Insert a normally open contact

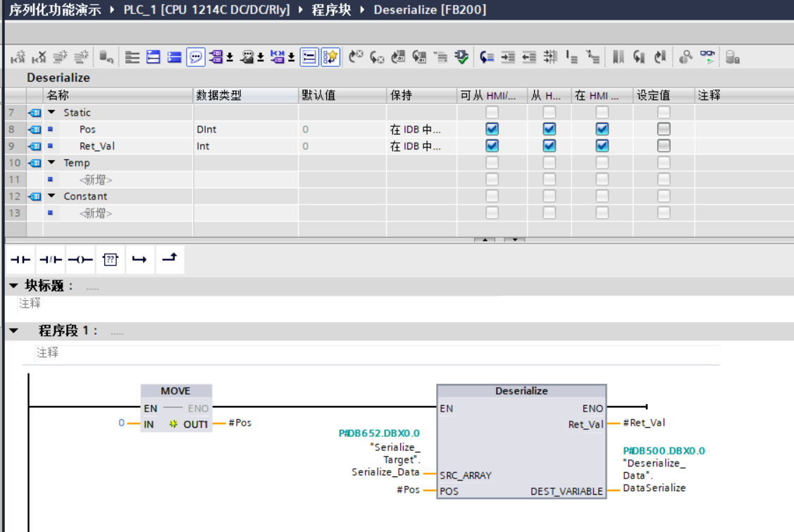point(20,259)
